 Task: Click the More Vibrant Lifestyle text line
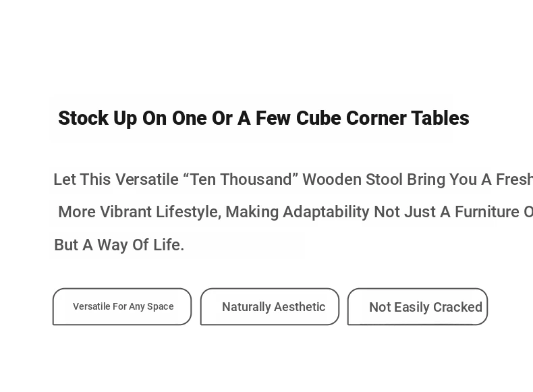pyautogui.click(x=296, y=212)
